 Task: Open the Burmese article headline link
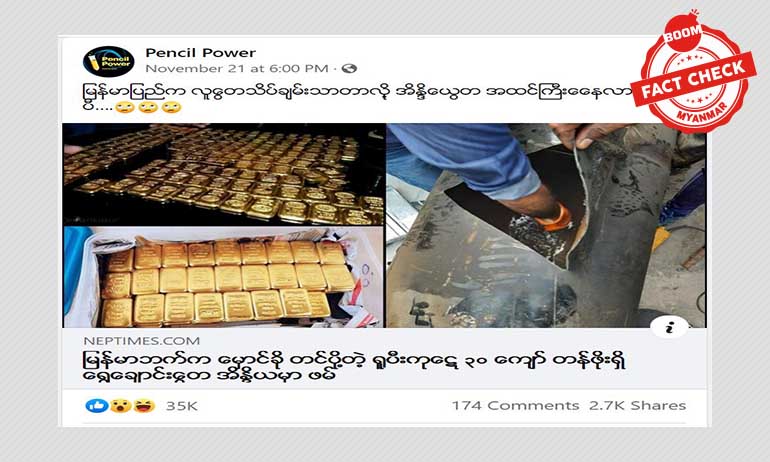pos(355,368)
